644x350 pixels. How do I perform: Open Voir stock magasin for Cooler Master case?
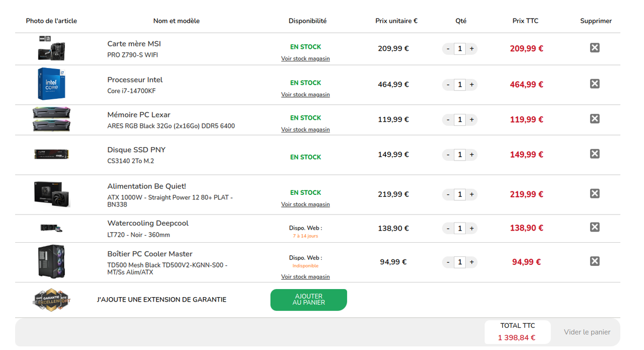(305, 276)
